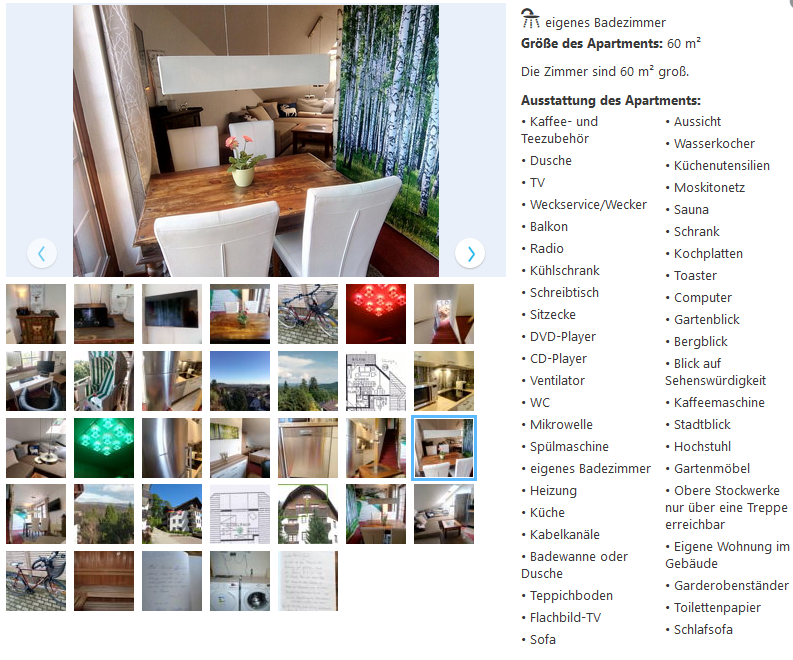The width and height of the screenshot is (793, 660).
Task: Click the next photo arrow
Action: pos(470,253)
